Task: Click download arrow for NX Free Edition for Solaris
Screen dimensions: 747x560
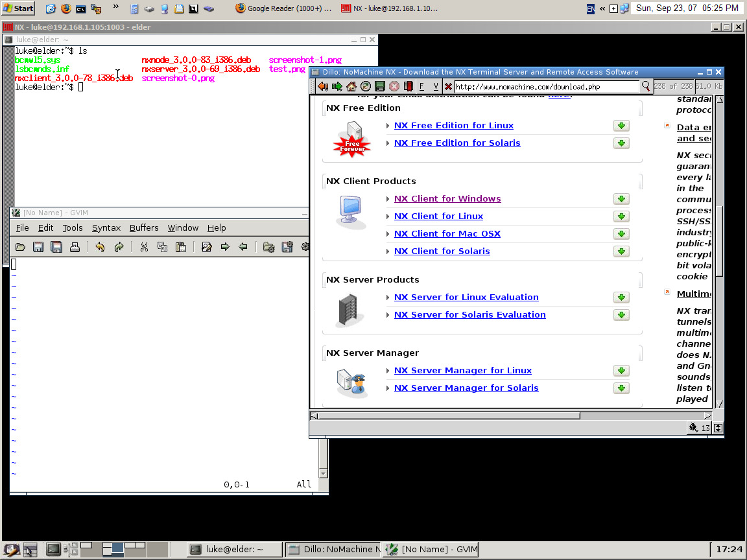Action: point(621,143)
